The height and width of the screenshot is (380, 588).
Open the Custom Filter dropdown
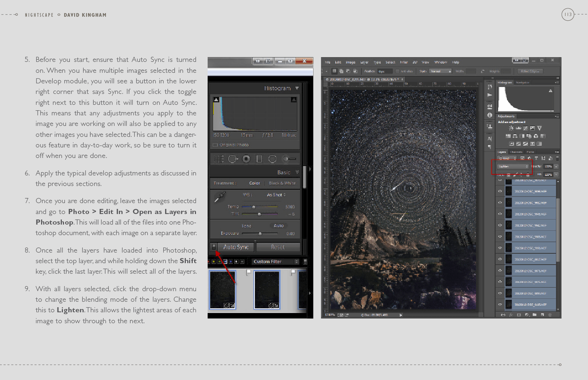pos(276,262)
